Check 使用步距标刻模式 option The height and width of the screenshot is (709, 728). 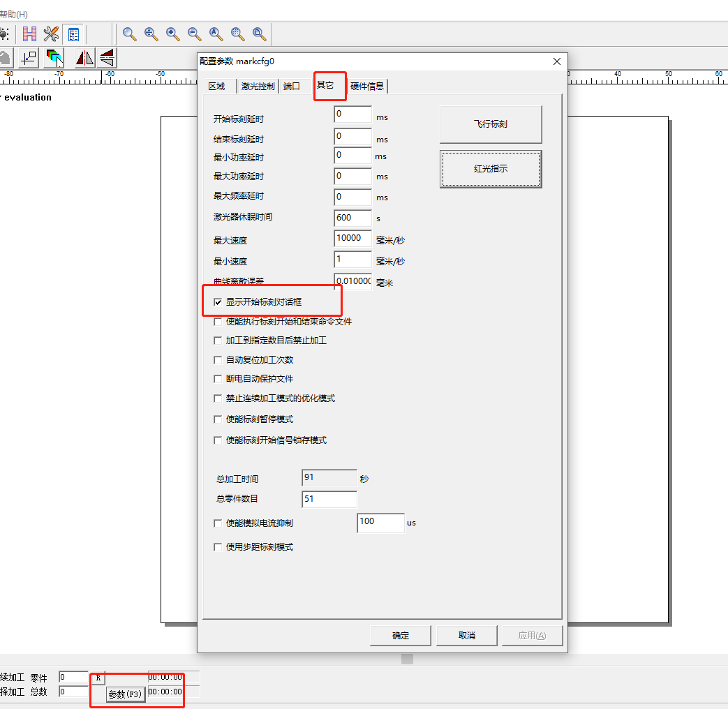[x=218, y=547]
